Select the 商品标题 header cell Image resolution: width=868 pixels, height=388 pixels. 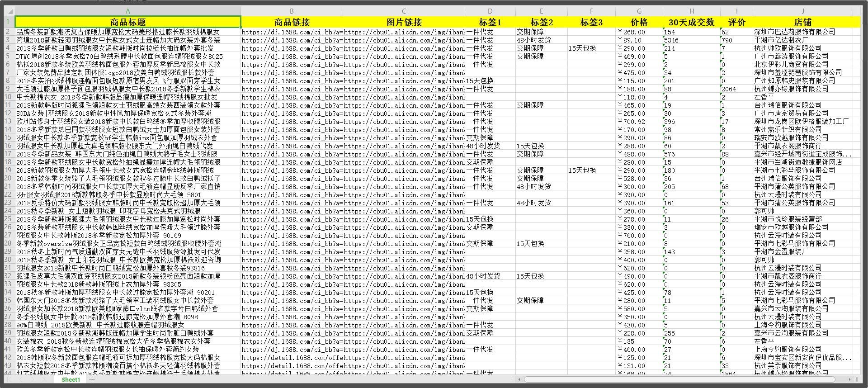(x=128, y=22)
